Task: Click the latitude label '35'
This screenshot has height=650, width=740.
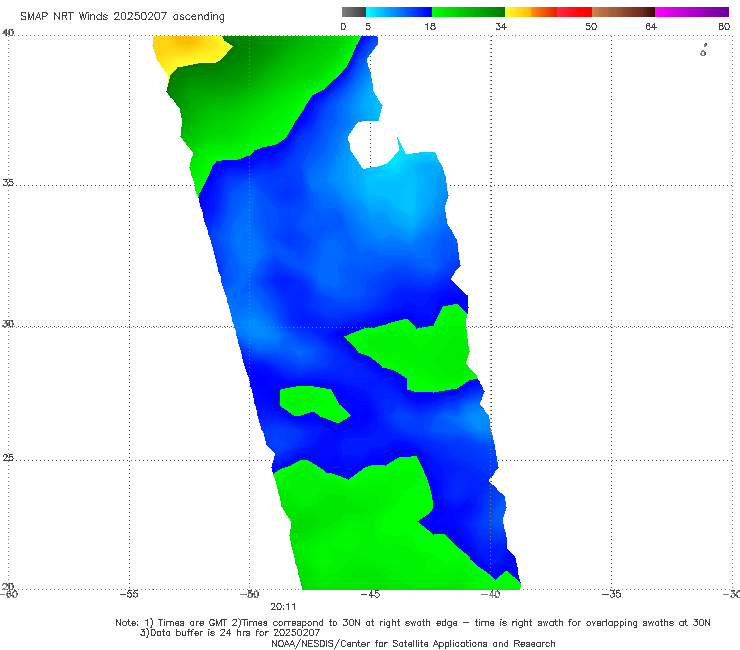Action: pos(8,183)
